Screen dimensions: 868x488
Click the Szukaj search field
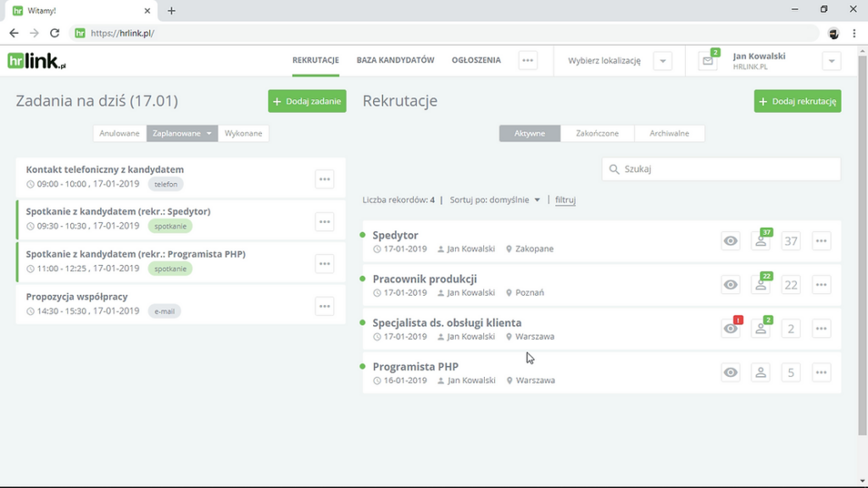pos(721,169)
